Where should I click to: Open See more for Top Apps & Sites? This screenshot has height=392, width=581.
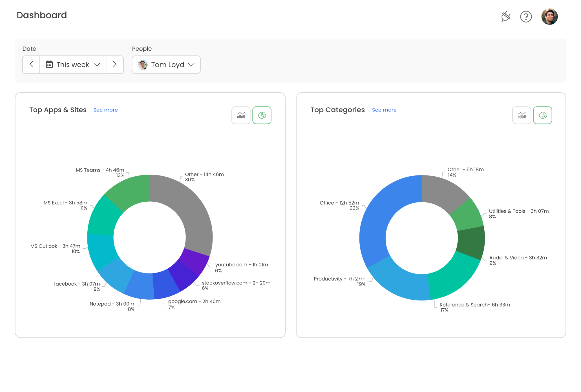[105, 110]
